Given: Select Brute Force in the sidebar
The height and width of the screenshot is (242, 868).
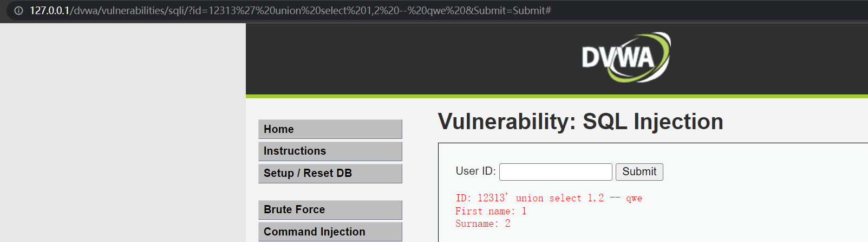Looking at the screenshot, I should 330,209.
